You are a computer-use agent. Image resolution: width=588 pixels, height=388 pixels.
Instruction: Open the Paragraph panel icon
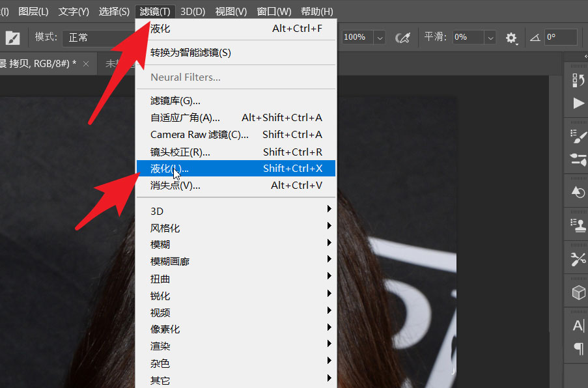pos(579,349)
